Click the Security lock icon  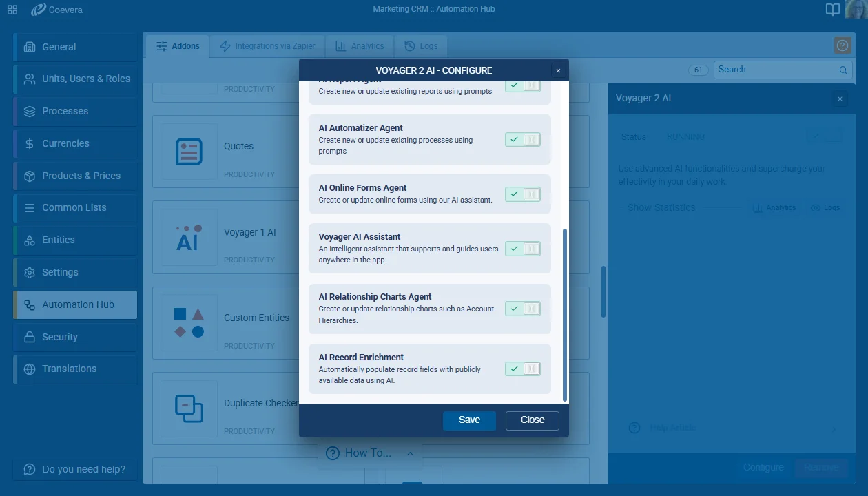pyautogui.click(x=30, y=337)
